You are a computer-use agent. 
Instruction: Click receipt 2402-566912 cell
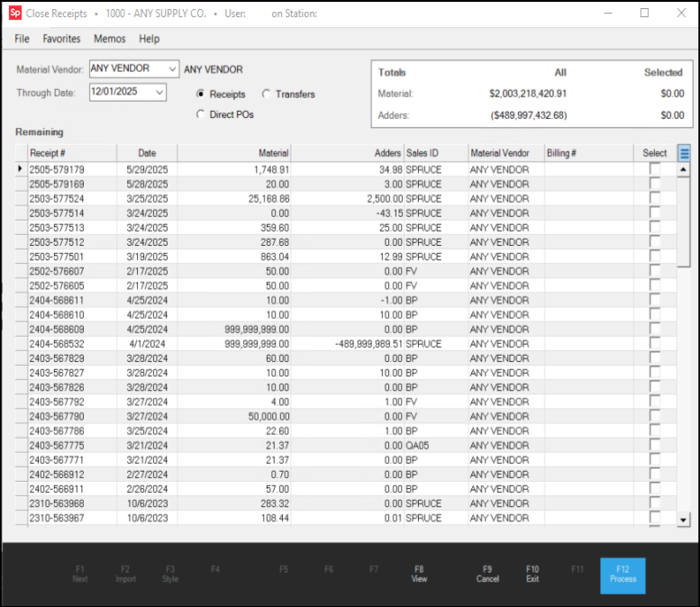click(72, 475)
